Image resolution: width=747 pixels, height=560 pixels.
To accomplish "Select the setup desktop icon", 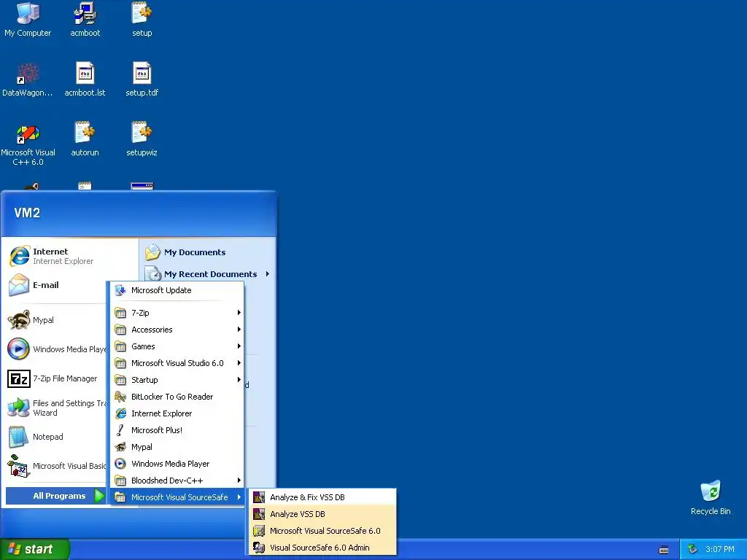I will (x=142, y=19).
